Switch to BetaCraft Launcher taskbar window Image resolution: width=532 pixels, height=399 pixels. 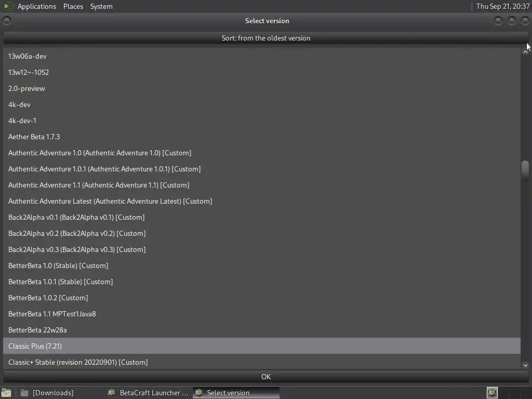click(148, 393)
